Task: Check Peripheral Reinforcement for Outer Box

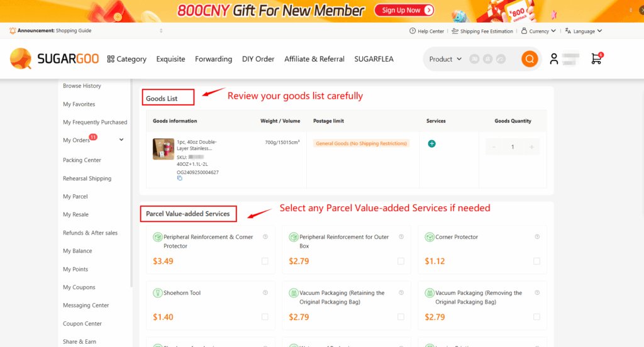Action: 401,261
